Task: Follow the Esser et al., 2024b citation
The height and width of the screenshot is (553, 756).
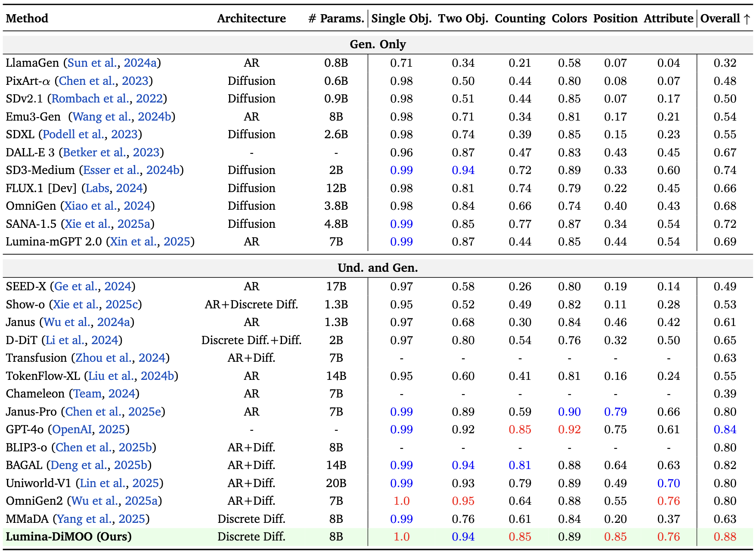Action: point(131,170)
